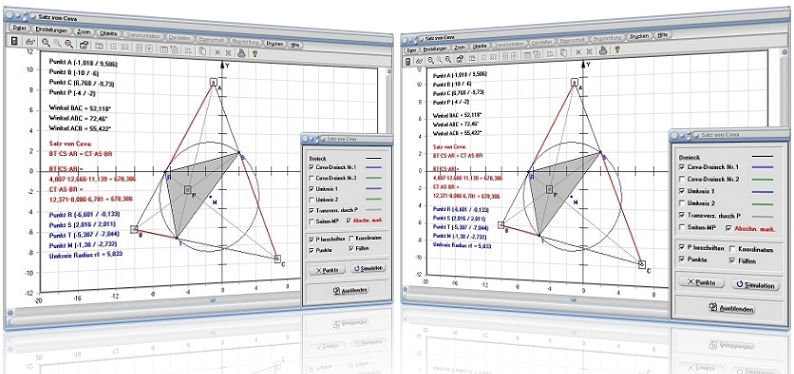Start Simulation button in left panel
Screen dimensions: 794x374
368,268
